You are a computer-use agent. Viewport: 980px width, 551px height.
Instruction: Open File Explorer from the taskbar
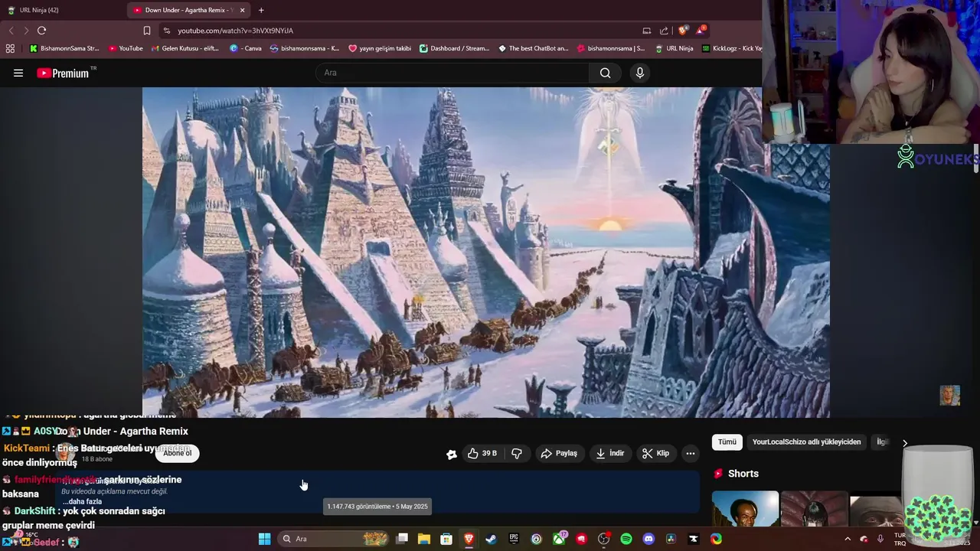pos(424,539)
